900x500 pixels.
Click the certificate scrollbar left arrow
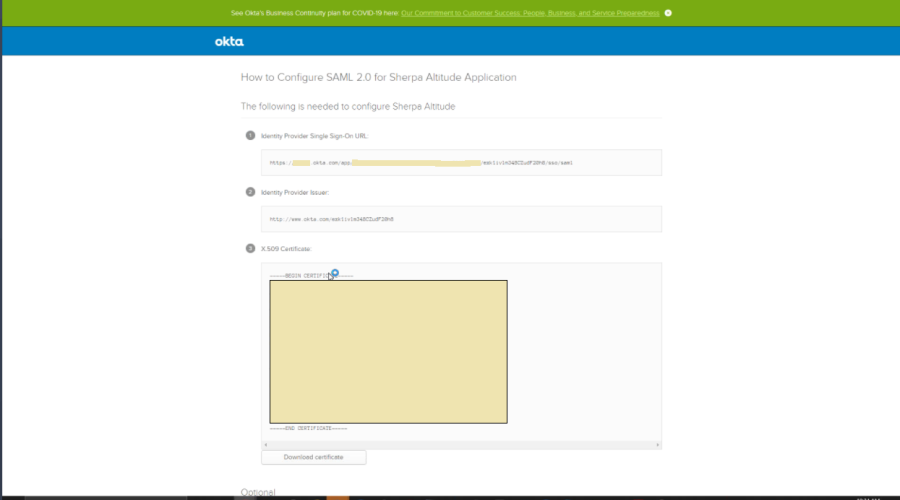click(266, 444)
